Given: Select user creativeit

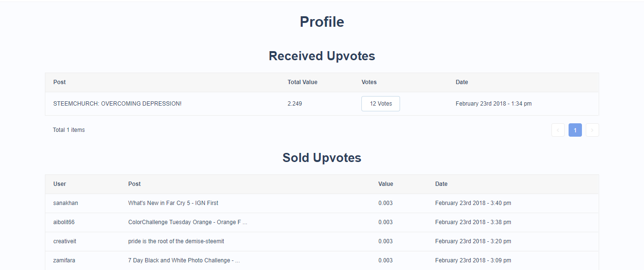Looking at the screenshot, I should pos(64,241).
